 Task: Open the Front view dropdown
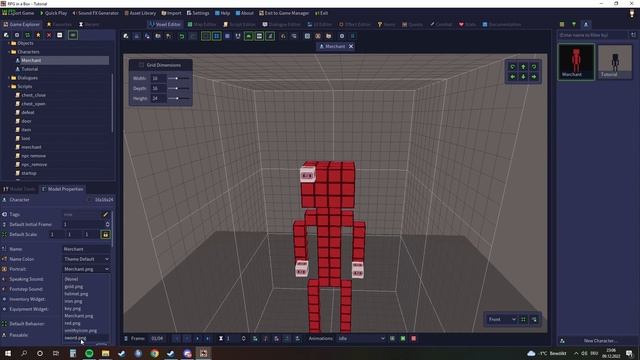tap(502, 319)
